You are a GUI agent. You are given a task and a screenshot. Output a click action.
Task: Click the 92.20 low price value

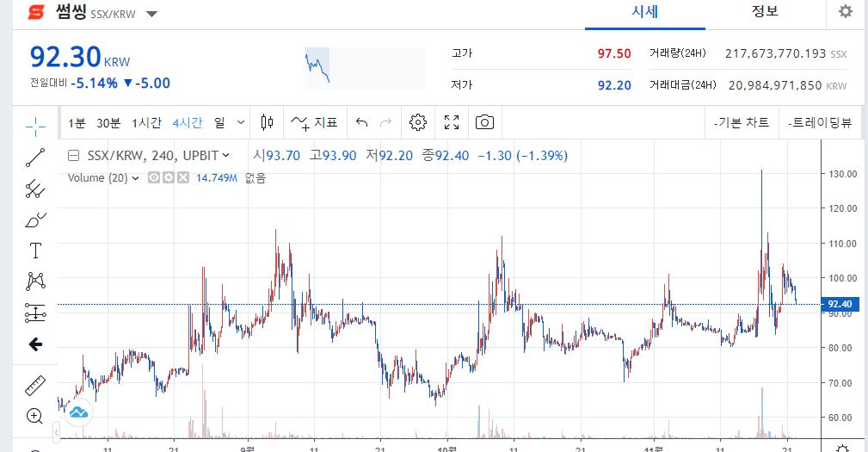click(x=614, y=85)
